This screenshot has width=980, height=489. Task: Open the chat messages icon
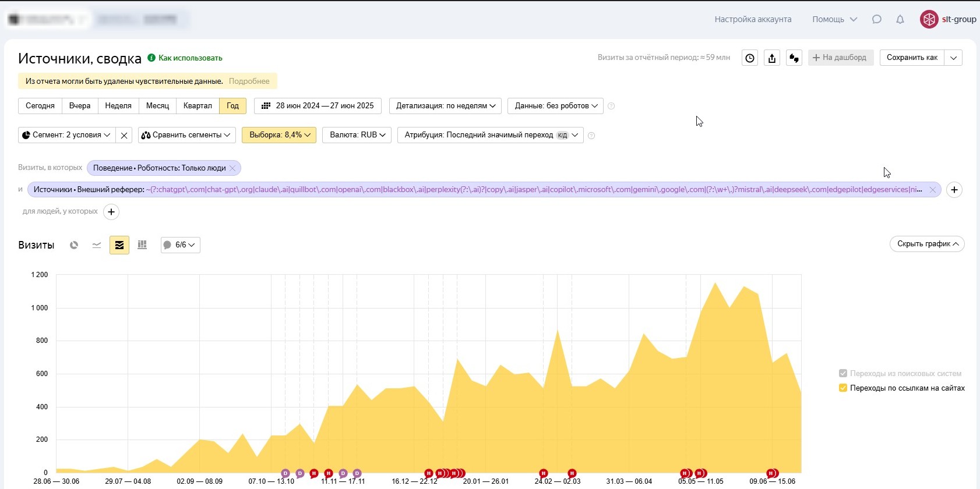coord(877,19)
